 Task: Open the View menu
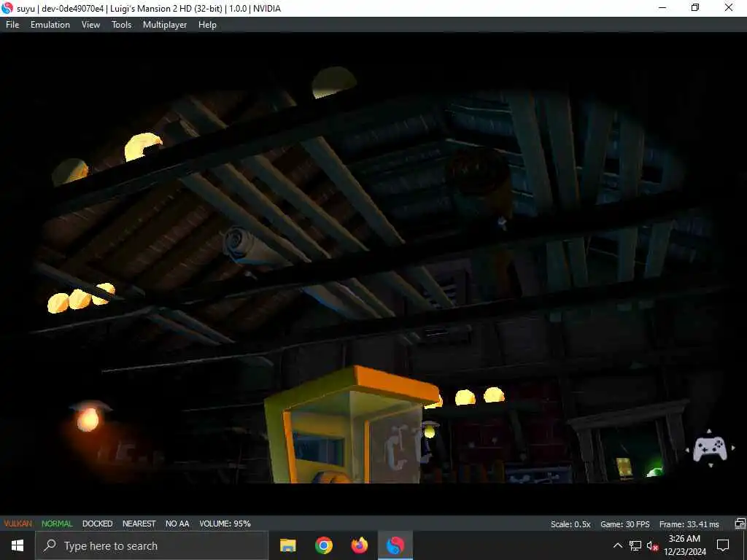pyautogui.click(x=90, y=25)
